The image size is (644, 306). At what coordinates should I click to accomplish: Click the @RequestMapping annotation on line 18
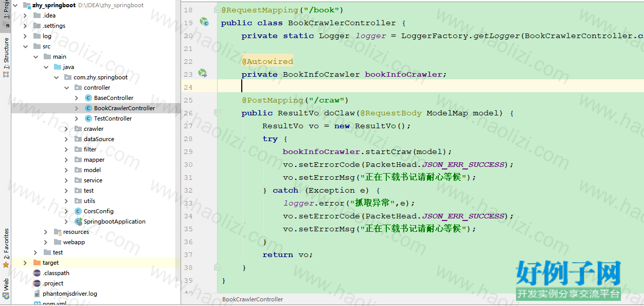tap(260, 10)
